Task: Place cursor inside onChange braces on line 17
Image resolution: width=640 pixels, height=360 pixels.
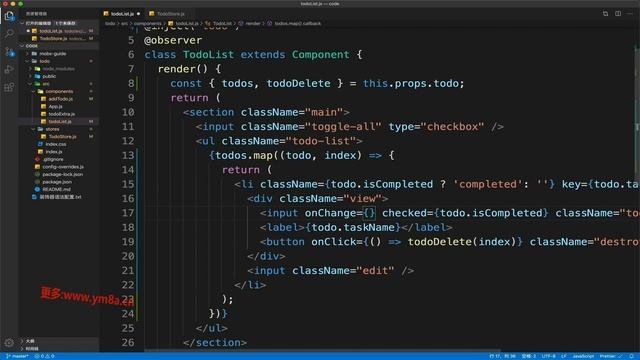Action: tap(369, 213)
